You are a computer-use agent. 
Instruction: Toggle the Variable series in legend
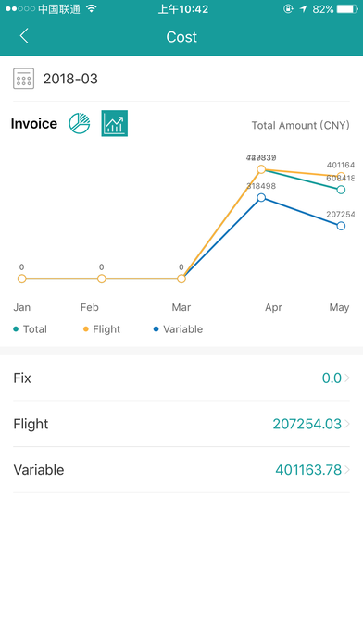[178, 329]
